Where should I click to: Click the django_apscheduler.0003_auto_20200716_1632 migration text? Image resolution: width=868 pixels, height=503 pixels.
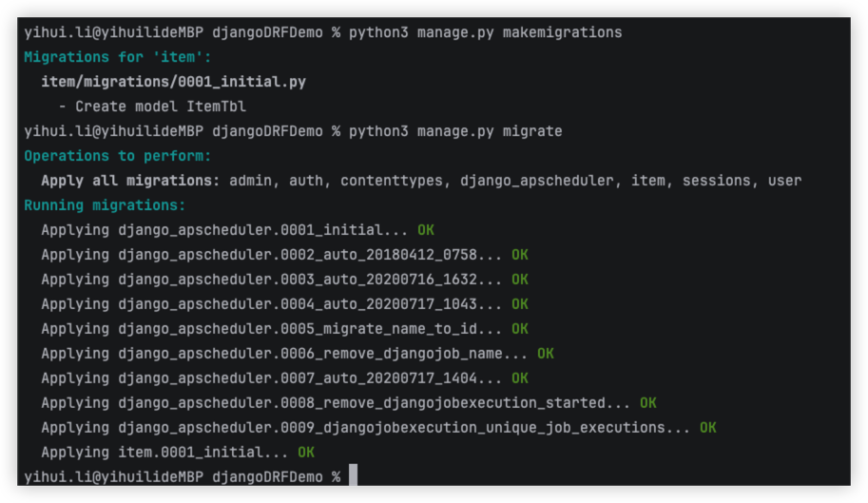coord(310,280)
